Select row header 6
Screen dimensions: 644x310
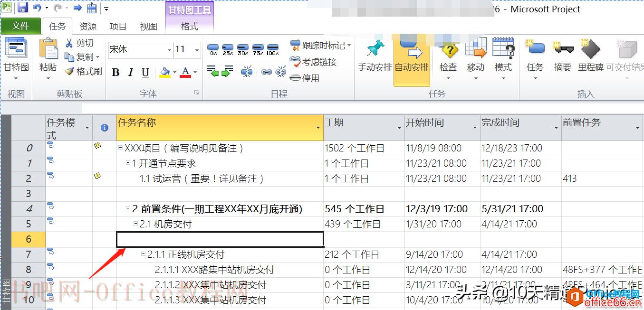(29, 239)
